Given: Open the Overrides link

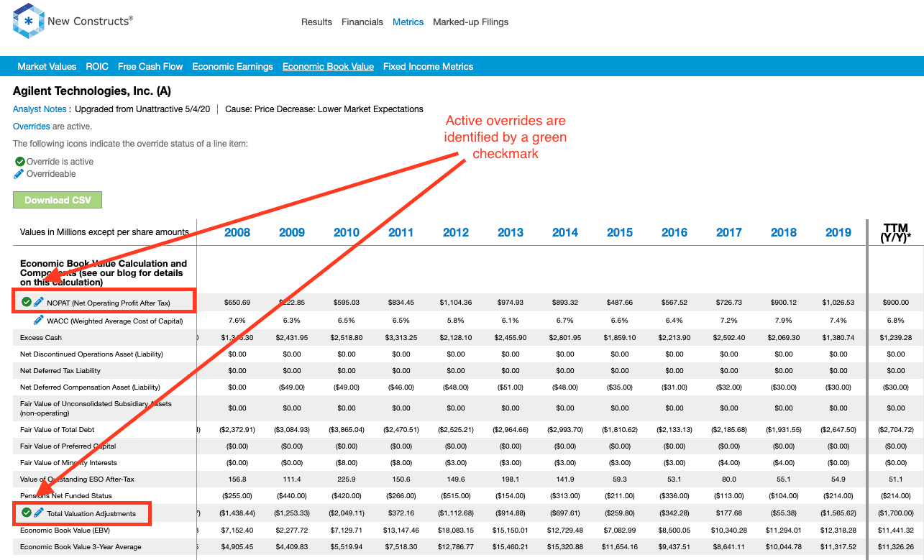Looking at the screenshot, I should 32,127.
